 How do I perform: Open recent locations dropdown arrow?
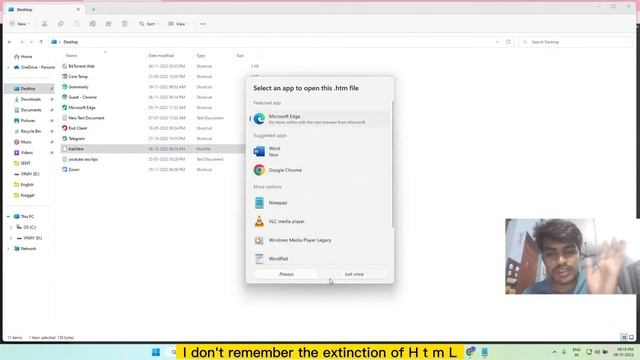[31, 42]
